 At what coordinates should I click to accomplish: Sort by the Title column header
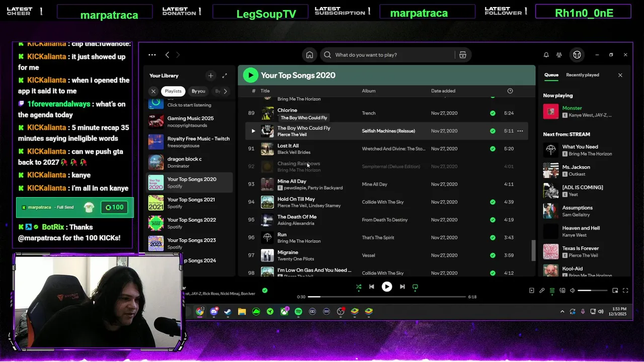click(265, 91)
